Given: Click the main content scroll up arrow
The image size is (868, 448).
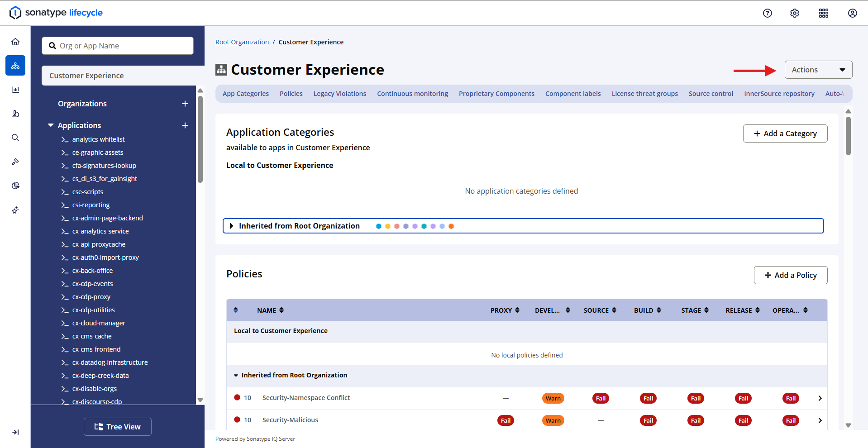Looking at the screenshot, I should tap(849, 111).
